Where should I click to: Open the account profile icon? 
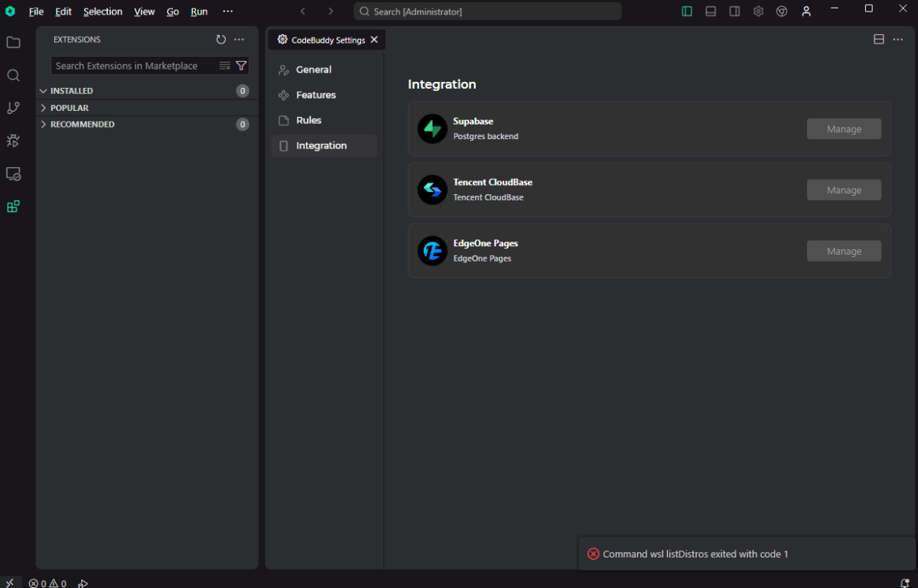click(x=806, y=11)
